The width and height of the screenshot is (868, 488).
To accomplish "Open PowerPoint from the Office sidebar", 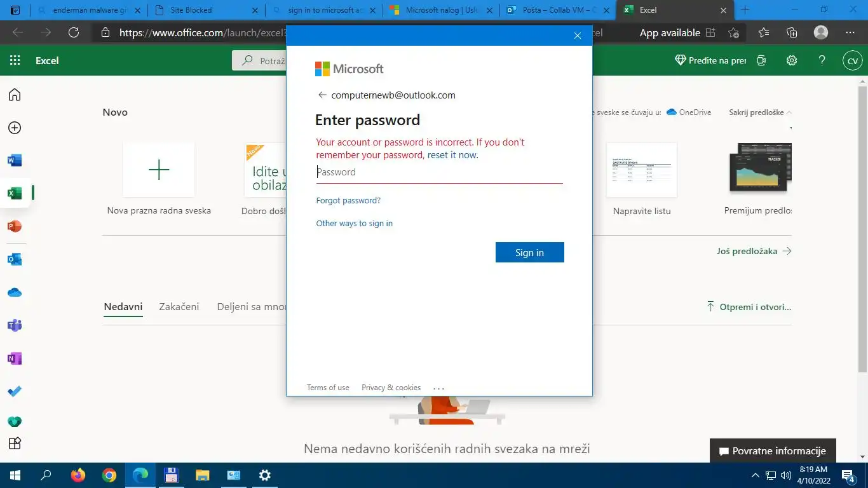I will (15, 226).
